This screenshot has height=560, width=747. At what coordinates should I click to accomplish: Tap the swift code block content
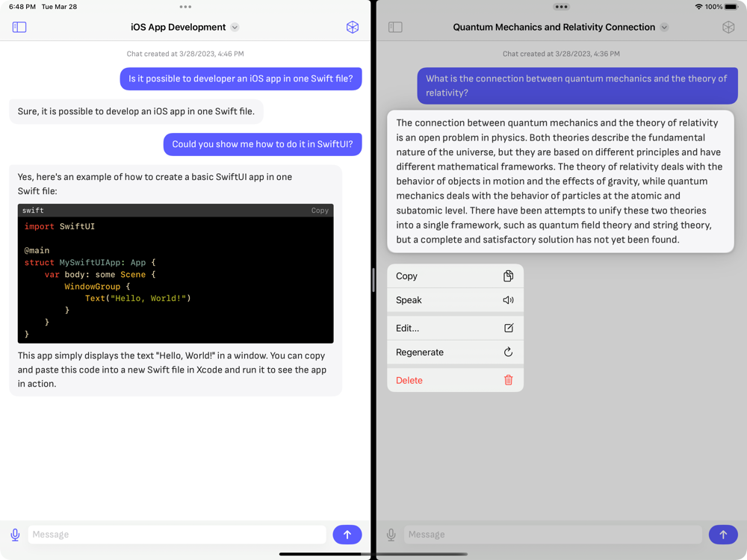(176, 280)
